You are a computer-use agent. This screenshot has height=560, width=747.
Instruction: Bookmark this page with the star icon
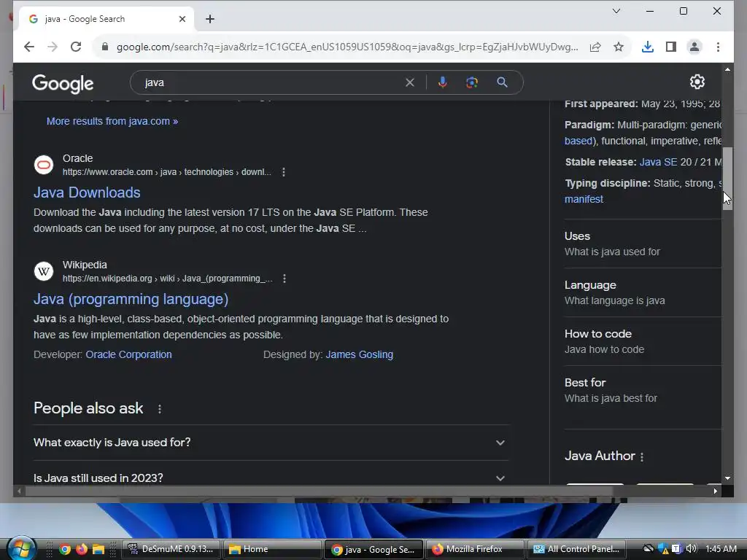[x=619, y=47]
